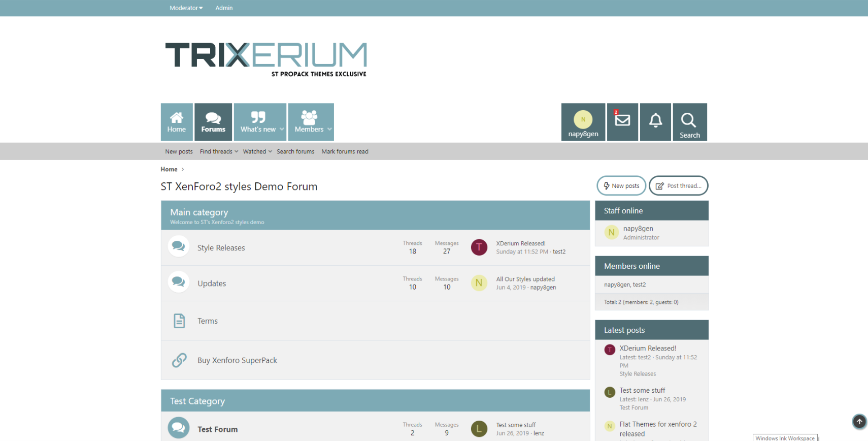The height and width of the screenshot is (441, 868).
Task: Click the Latest posts widget heading
Action: [624, 330]
